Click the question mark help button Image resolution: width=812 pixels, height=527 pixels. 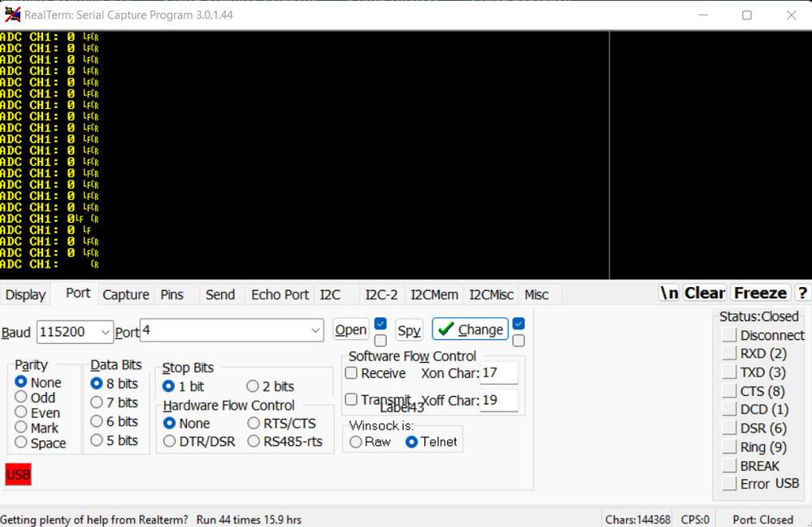802,293
